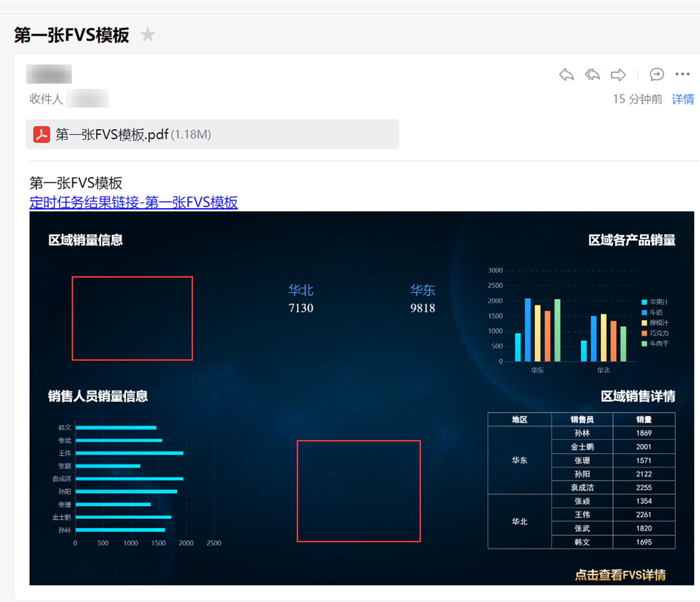Click the 1869 cell in the table
Screen dimensions: 700x602
click(x=644, y=433)
